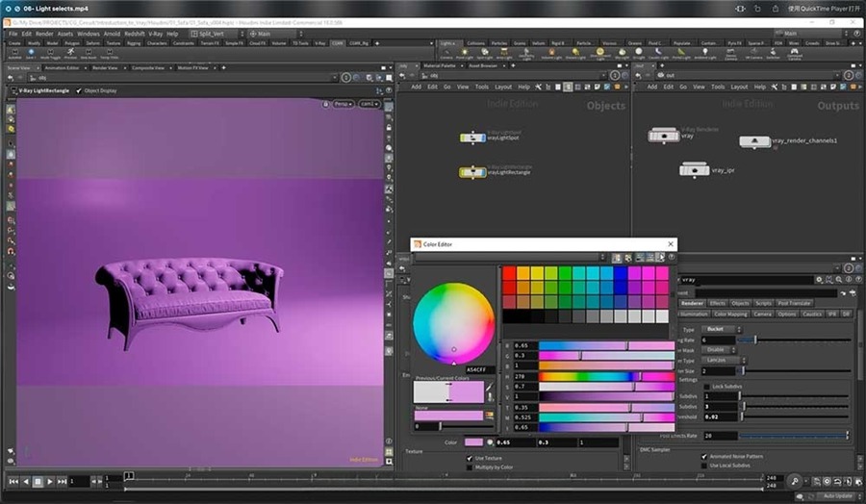The height and width of the screenshot is (504, 866).
Task: Click the viewport lock camera icon
Action: point(326,104)
